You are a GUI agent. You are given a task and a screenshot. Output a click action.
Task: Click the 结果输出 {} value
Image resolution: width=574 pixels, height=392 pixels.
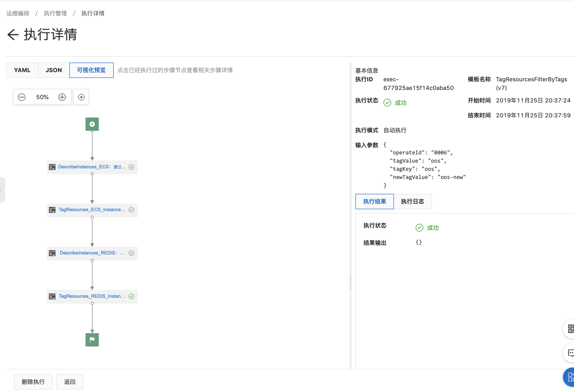[x=419, y=242]
